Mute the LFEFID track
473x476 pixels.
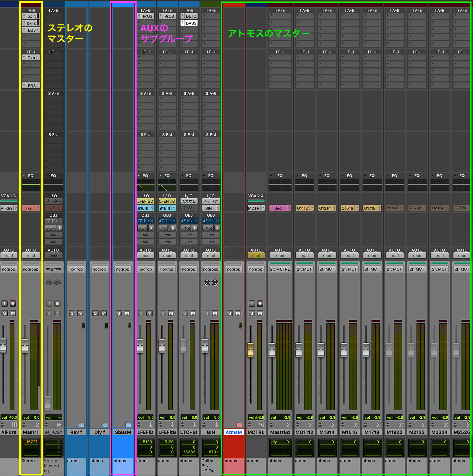coord(150,313)
